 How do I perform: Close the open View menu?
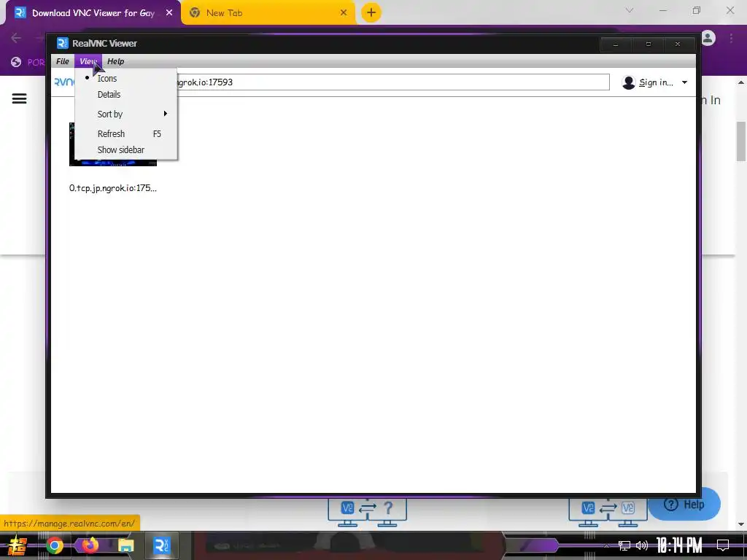pos(88,61)
